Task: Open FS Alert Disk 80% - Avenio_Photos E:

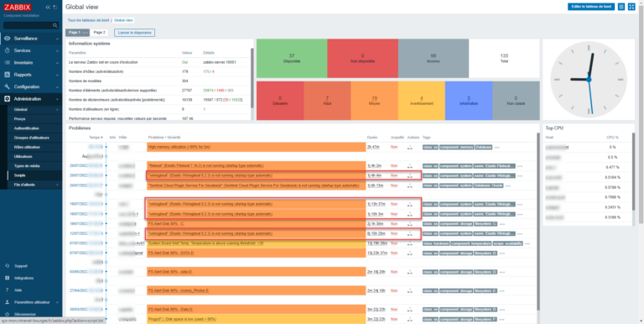Action: (x=179, y=290)
